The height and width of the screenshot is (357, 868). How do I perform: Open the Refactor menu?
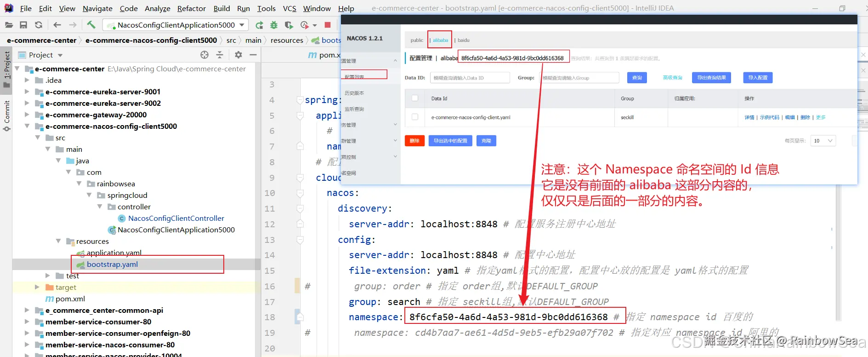[x=192, y=8]
